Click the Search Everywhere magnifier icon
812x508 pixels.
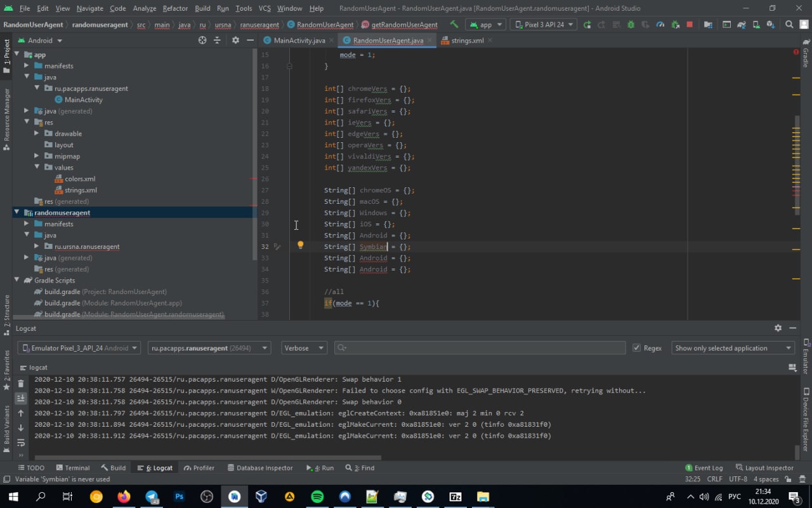[x=789, y=25]
